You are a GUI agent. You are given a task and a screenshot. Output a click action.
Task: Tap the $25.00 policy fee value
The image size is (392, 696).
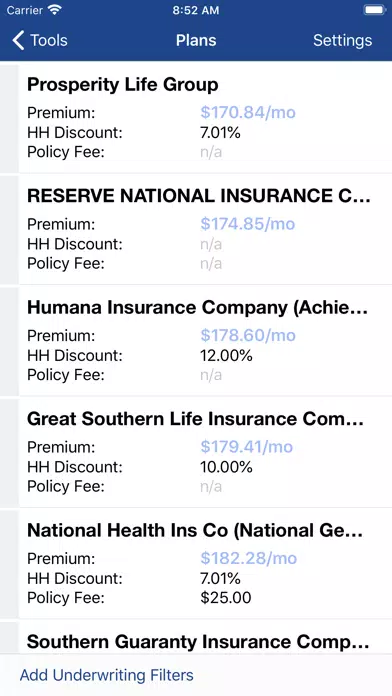226,597
